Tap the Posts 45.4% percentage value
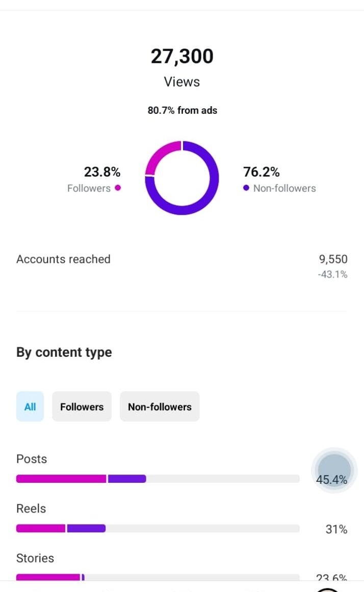Image resolution: width=364 pixels, height=592 pixels. [331, 480]
